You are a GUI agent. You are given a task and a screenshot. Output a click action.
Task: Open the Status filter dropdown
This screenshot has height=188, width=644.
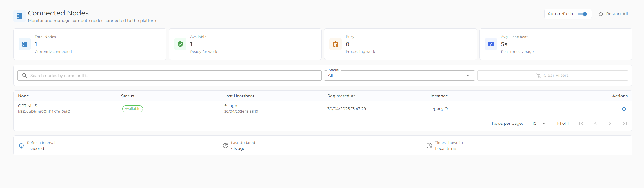click(399, 75)
